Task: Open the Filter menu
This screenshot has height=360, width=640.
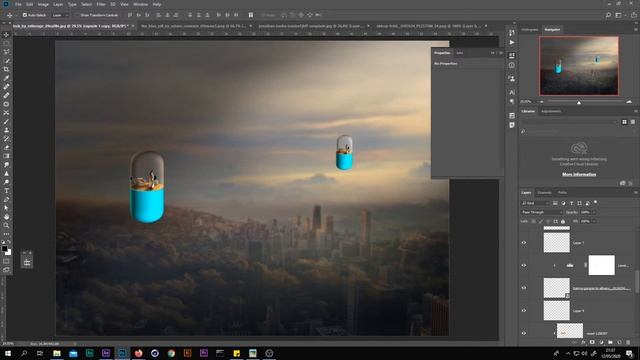Action: pos(101,4)
